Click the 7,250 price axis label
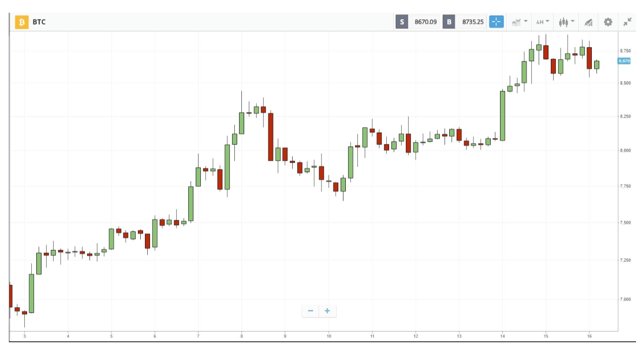This screenshot has height=355, width=644. [625, 260]
